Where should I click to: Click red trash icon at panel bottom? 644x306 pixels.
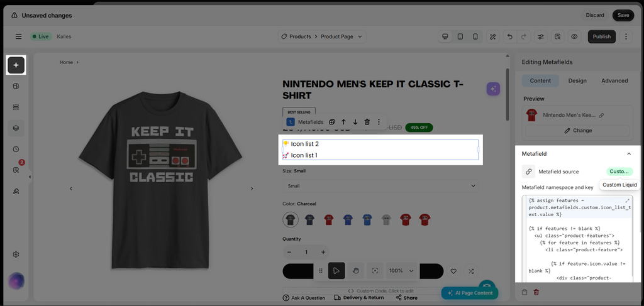(536, 292)
